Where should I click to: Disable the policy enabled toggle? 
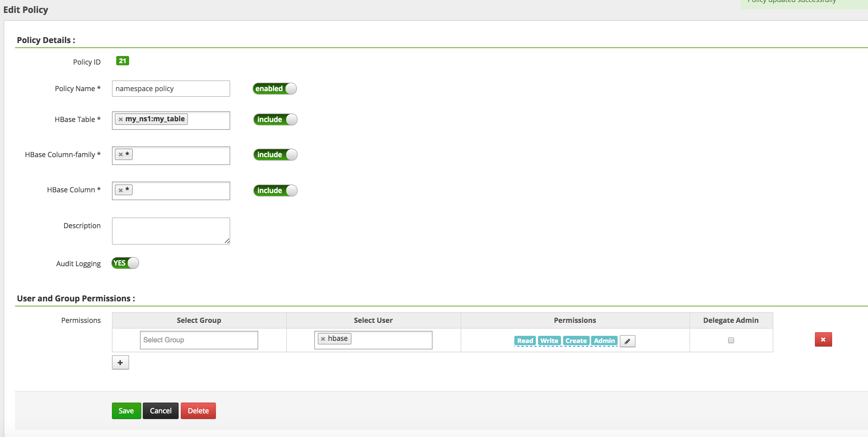pyautogui.click(x=274, y=88)
